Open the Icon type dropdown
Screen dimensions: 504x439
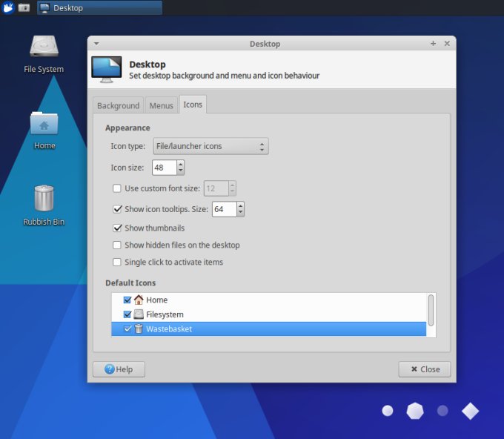pos(210,147)
